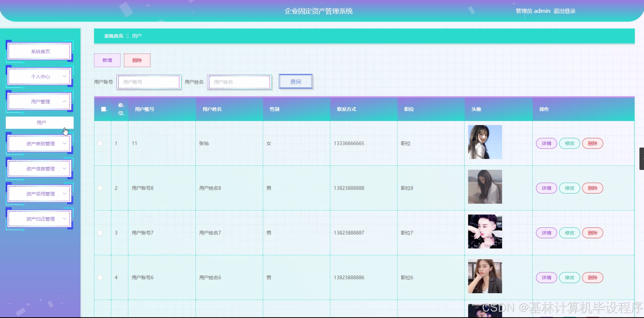Viewport: 644px width, 318px height.
Task: Click 退出登录 in the header
Action: [x=564, y=11]
